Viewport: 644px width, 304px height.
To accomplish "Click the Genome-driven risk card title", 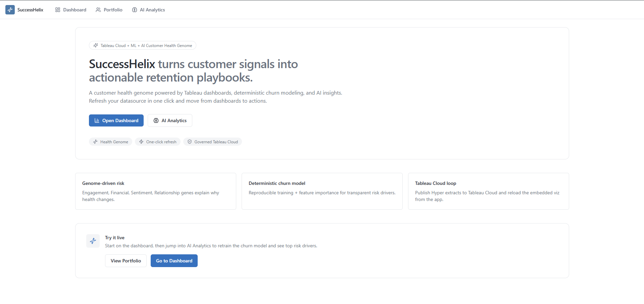I will (103, 183).
